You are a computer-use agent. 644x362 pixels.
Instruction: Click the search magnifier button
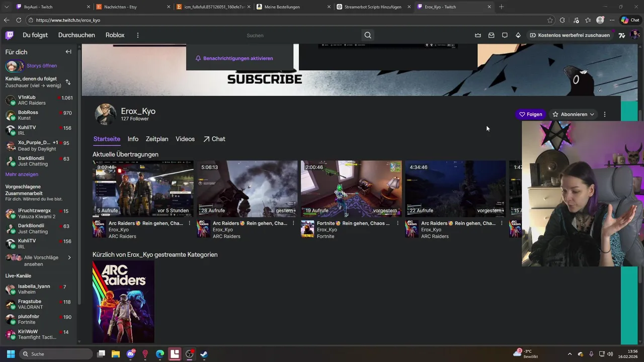click(x=368, y=35)
